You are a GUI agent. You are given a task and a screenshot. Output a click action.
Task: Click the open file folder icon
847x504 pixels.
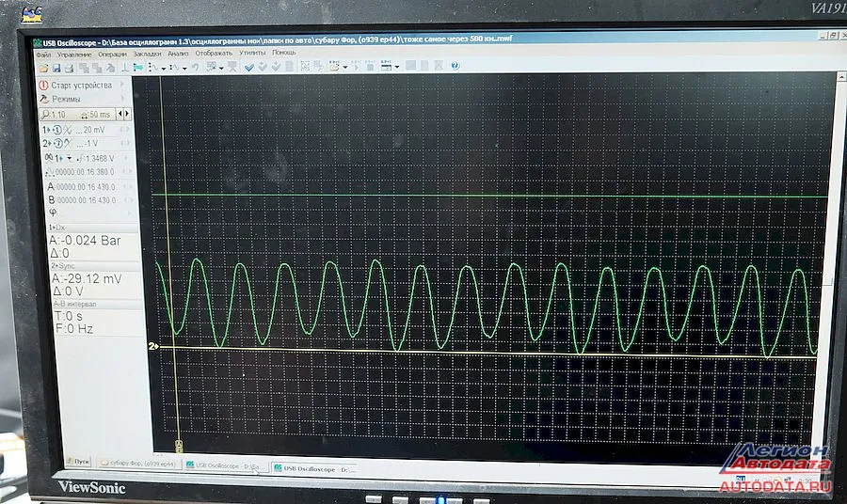43,68
